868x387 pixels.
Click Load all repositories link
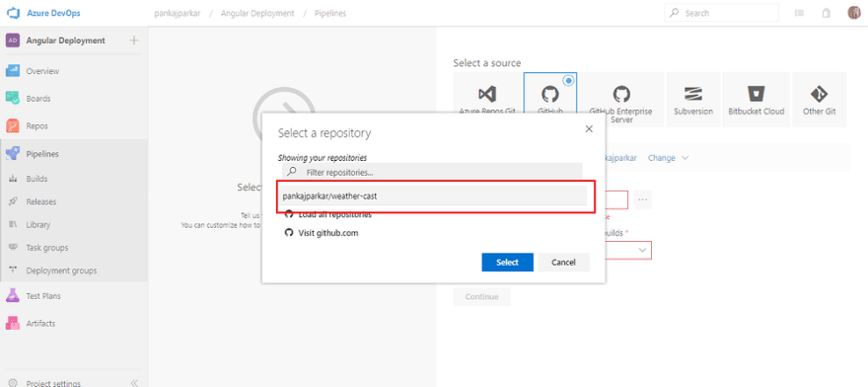tap(335, 215)
